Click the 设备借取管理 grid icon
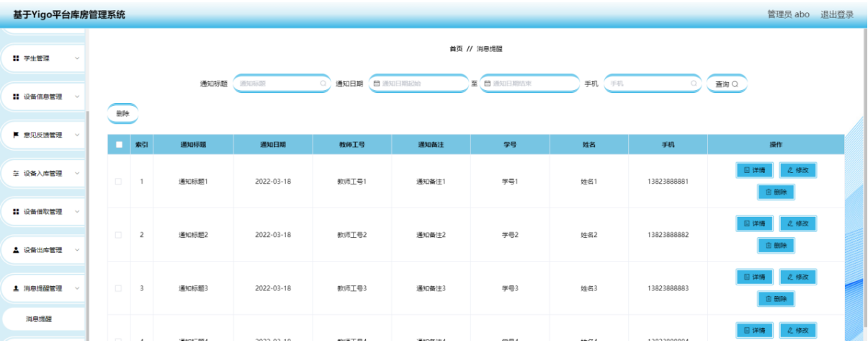This screenshot has height=343, width=868. pyautogui.click(x=16, y=211)
